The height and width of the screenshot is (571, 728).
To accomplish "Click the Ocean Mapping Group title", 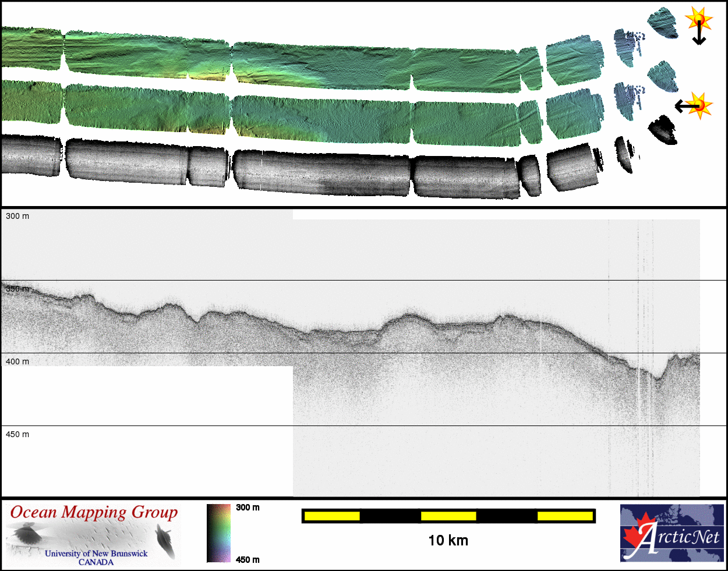I will [94, 512].
